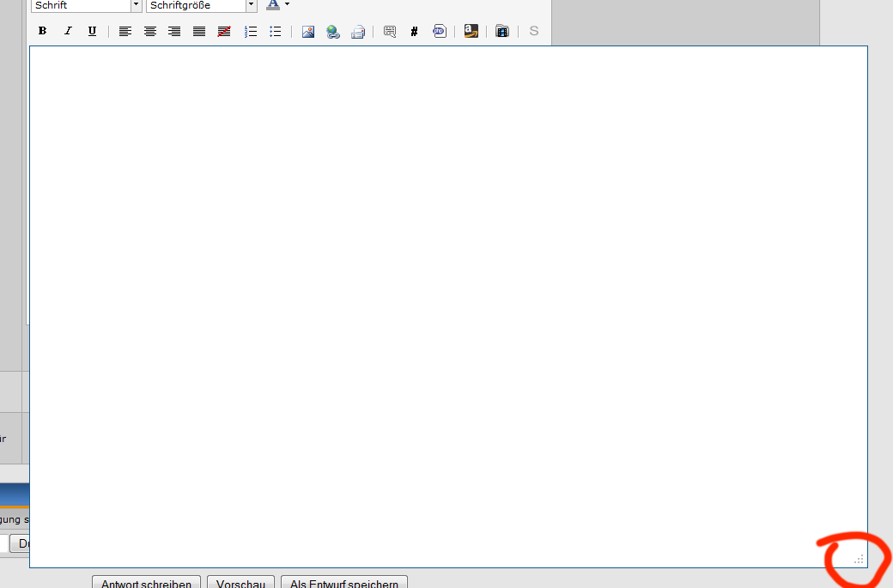Insert an image into the post
893x588 pixels.
point(308,31)
